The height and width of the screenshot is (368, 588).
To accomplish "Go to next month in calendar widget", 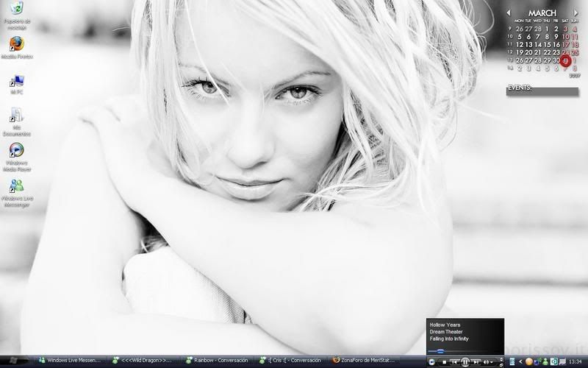I will 576,13.
